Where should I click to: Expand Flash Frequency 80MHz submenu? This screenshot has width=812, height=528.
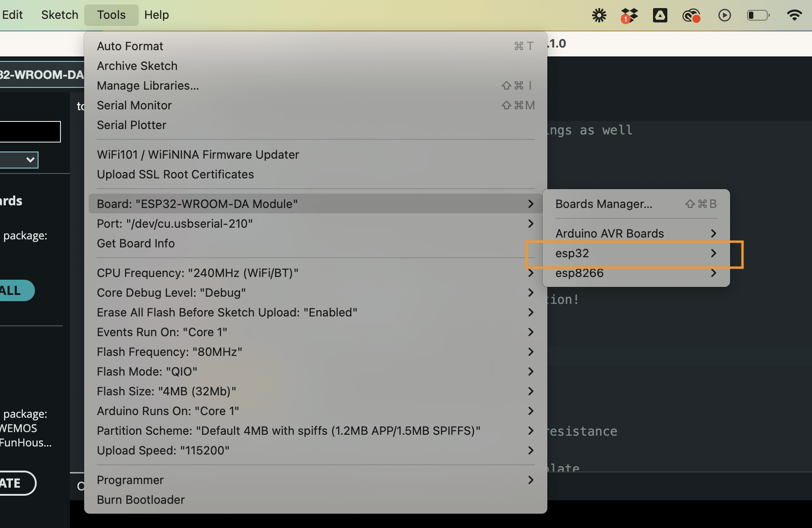pyautogui.click(x=315, y=352)
